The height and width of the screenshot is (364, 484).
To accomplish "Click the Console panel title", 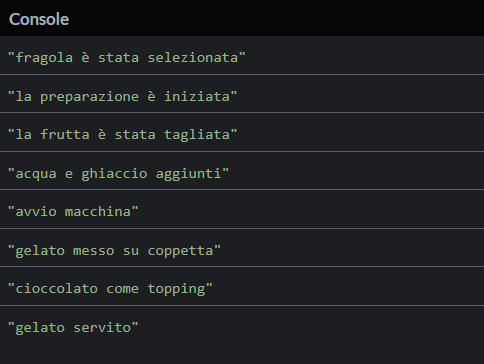I will coord(39,19).
